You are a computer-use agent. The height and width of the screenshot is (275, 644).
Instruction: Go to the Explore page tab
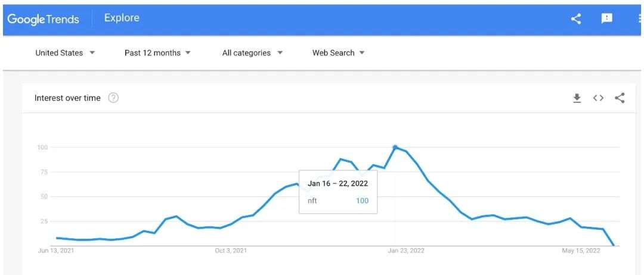coord(122,18)
